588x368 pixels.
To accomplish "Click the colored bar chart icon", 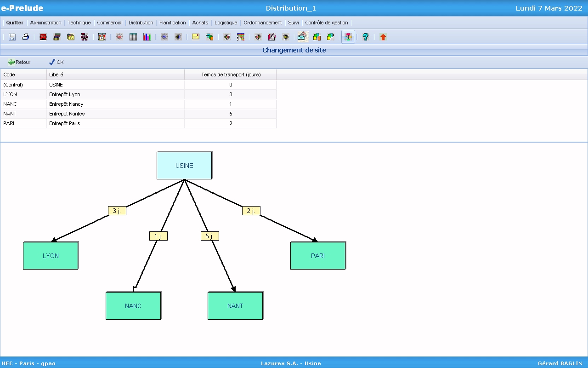I will coord(147,37).
